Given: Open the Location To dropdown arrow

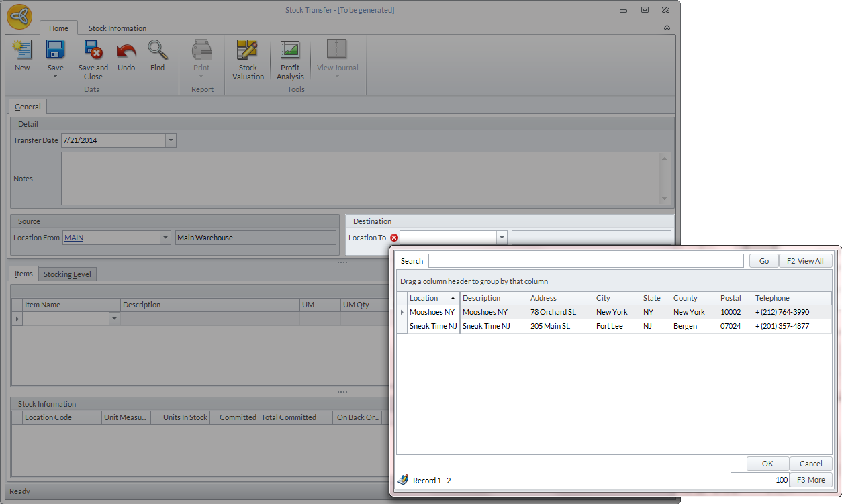Looking at the screenshot, I should (x=501, y=238).
